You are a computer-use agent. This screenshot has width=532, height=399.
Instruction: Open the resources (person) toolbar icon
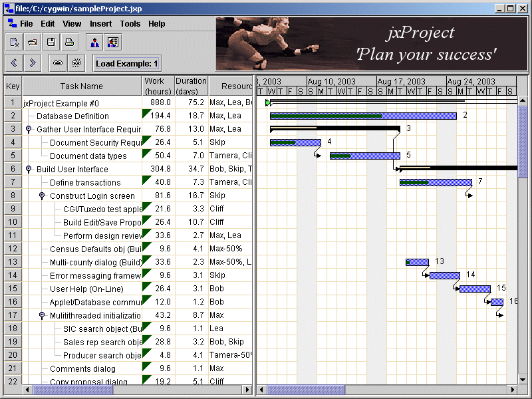(x=94, y=43)
